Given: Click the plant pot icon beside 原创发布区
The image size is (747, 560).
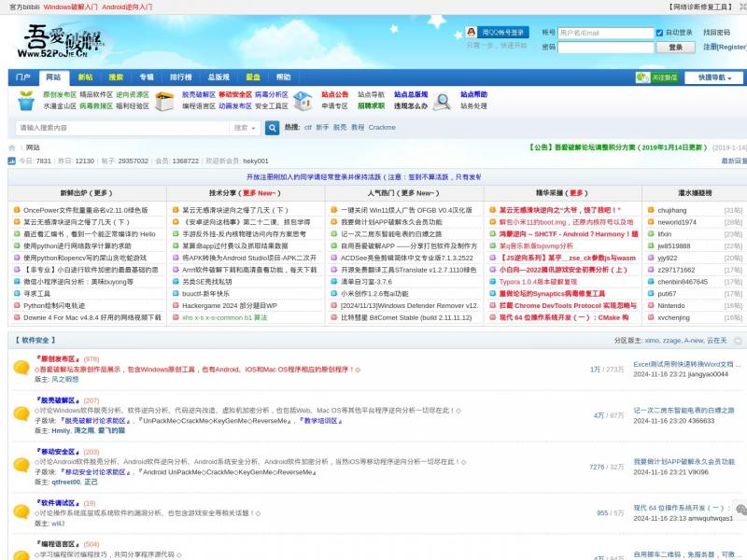Looking at the screenshot, I should pyautogui.click(x=26, y=101).
